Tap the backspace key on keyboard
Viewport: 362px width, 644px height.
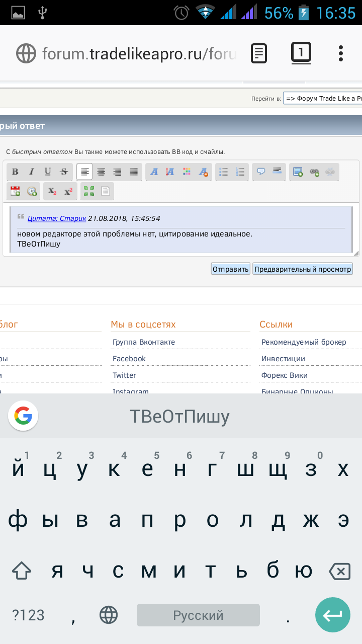pyautogui.click(x=339, y=572)
